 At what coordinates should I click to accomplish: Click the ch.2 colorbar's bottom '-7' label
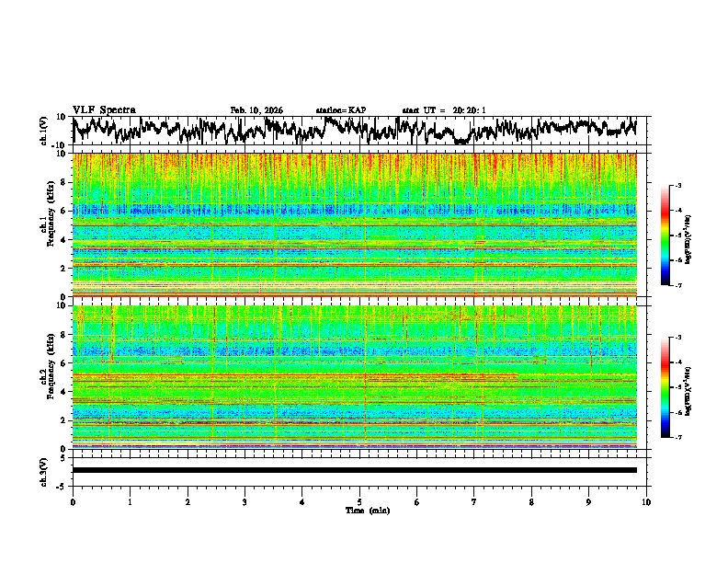pyautogui.click(x=677, y=437)
